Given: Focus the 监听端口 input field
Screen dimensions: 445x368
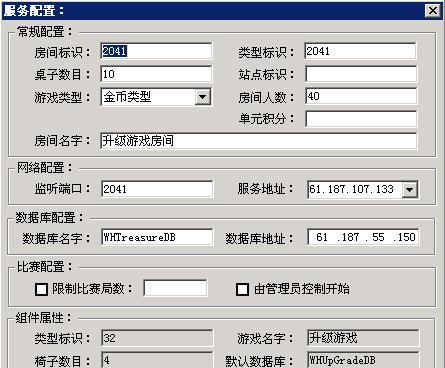Looking at the screenshot, I should pos(157,189).
